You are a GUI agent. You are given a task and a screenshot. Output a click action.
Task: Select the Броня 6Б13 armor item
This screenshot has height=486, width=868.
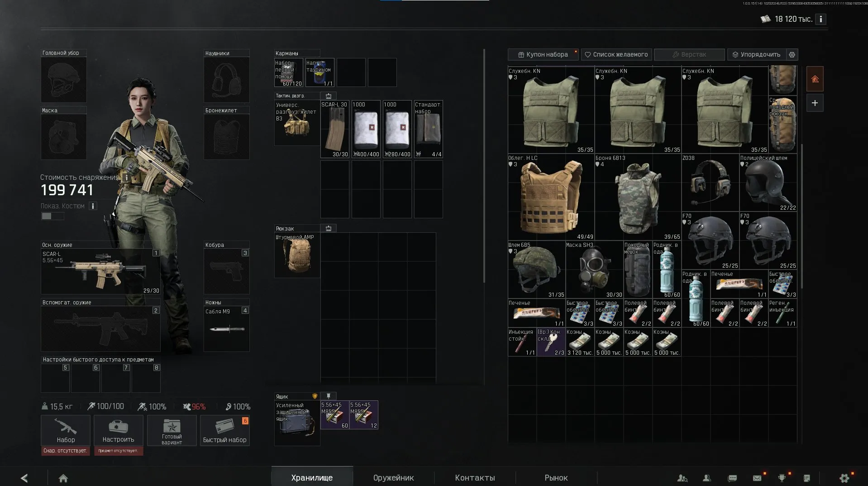(638, 197)
